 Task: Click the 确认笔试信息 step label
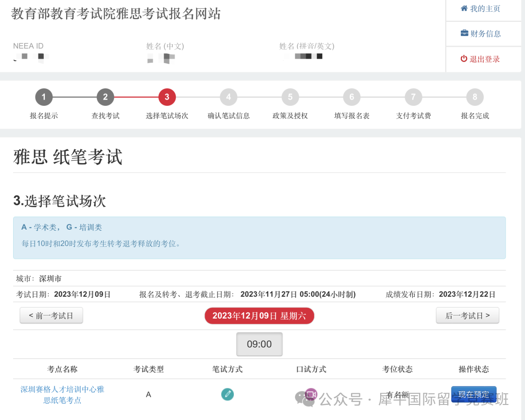(228, 116)
